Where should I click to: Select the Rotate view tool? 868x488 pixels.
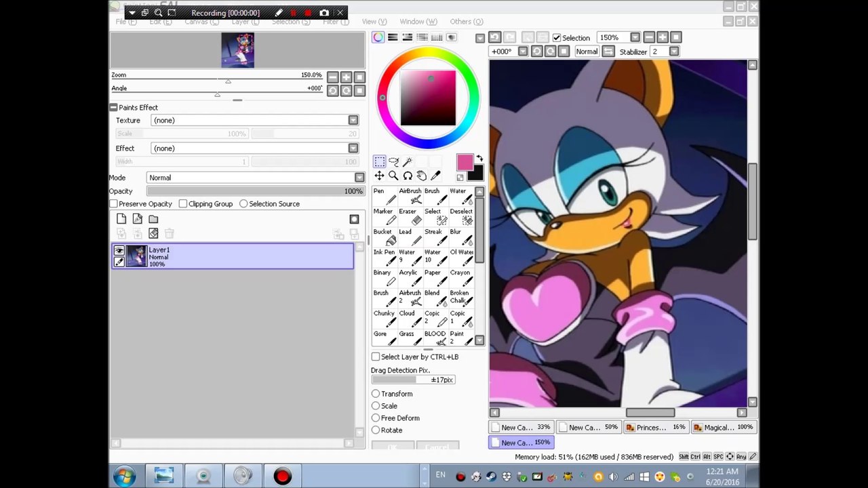(x=408, y=176)
